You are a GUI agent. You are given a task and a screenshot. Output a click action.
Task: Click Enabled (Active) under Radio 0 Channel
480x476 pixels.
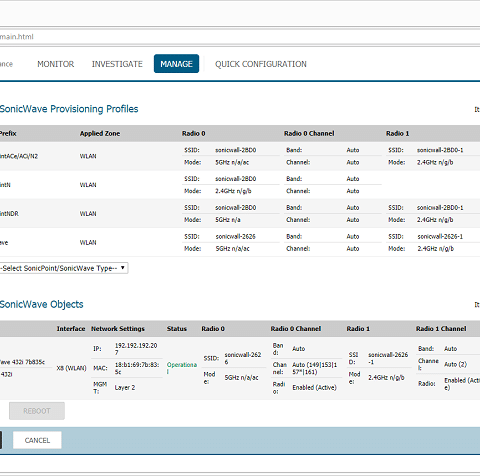pyautogui.click(x=314, y=387)
